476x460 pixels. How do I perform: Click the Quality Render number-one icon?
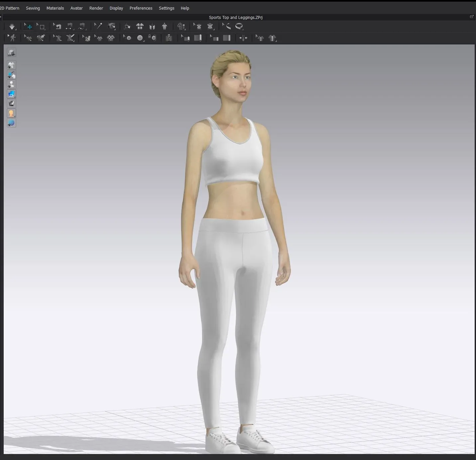(x=181, y=27)
